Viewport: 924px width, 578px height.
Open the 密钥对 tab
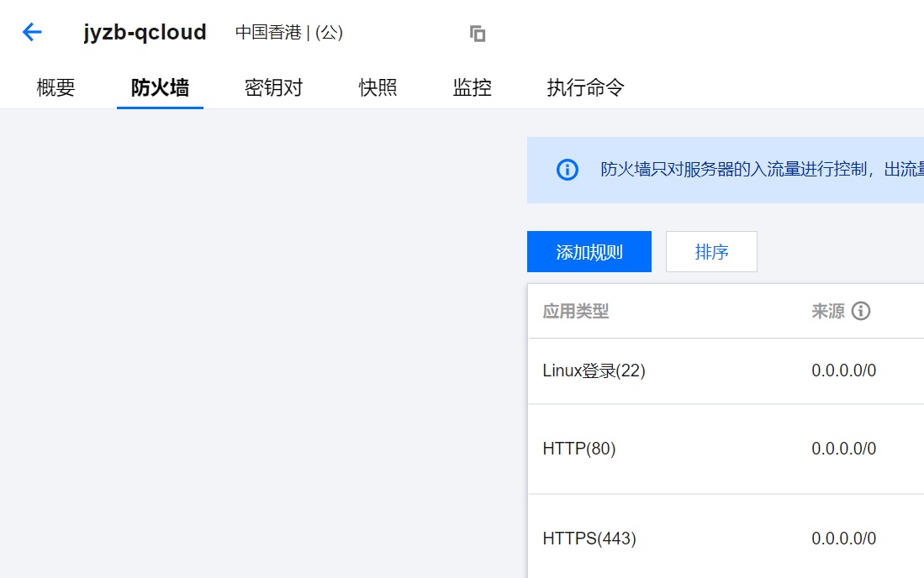point(273,87)
